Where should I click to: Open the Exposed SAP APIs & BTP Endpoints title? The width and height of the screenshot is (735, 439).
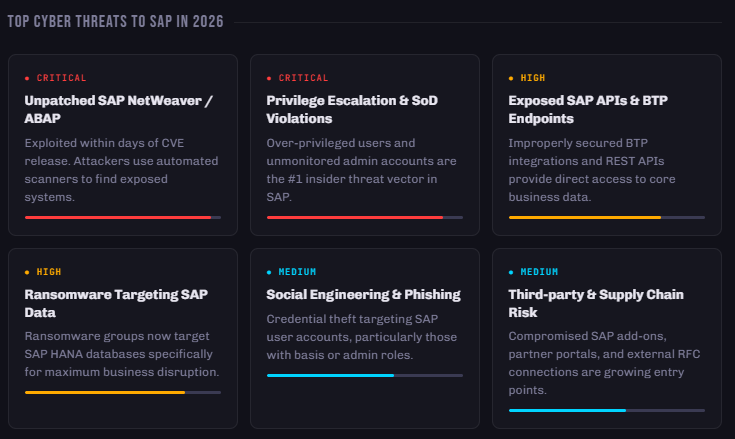(x=588, y=109)
